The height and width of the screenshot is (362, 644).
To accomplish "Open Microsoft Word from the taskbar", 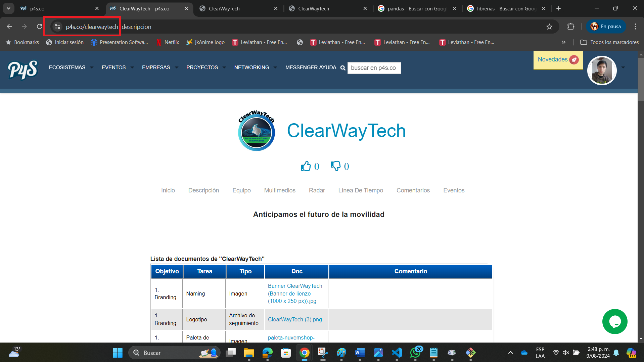I will (360, 353).
